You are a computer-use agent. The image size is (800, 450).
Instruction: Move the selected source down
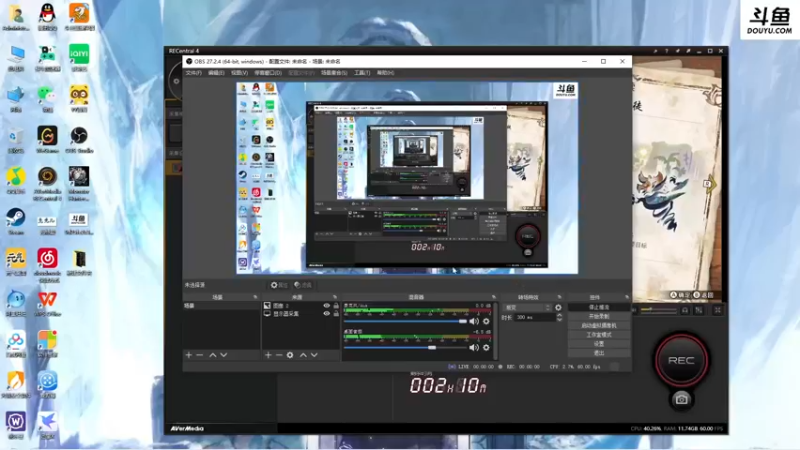pyautogui.click(x=314, y=355)
